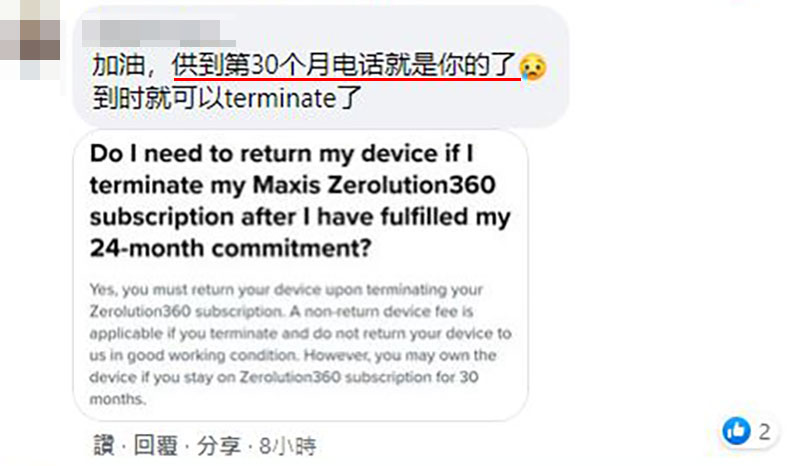Open the blurred commenter name link
The image size is (800, 466).
point(158,33)
